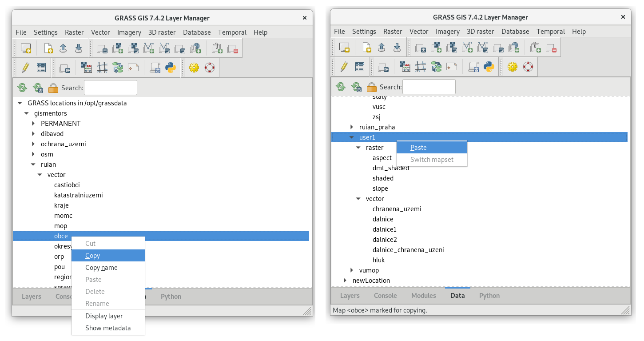Select the chranena_uzemi vector map

[397, 209]
